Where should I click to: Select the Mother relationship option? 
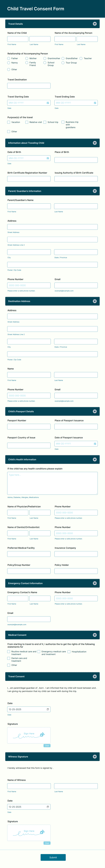(x=27, y=58)
